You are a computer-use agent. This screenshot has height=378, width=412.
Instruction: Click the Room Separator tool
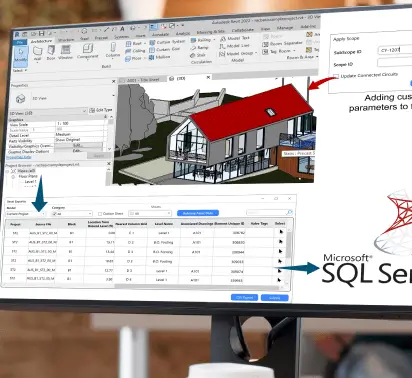click(282, 44)
